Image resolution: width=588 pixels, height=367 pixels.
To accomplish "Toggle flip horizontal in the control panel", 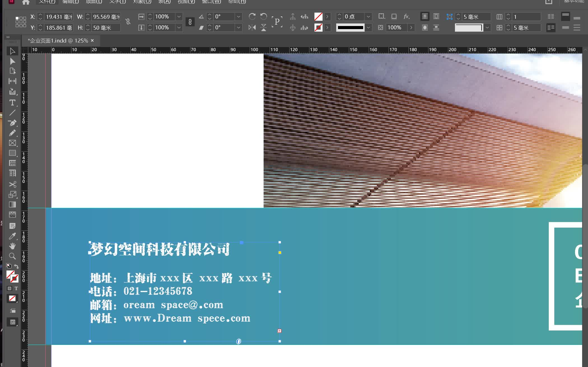I will (252, 27).
